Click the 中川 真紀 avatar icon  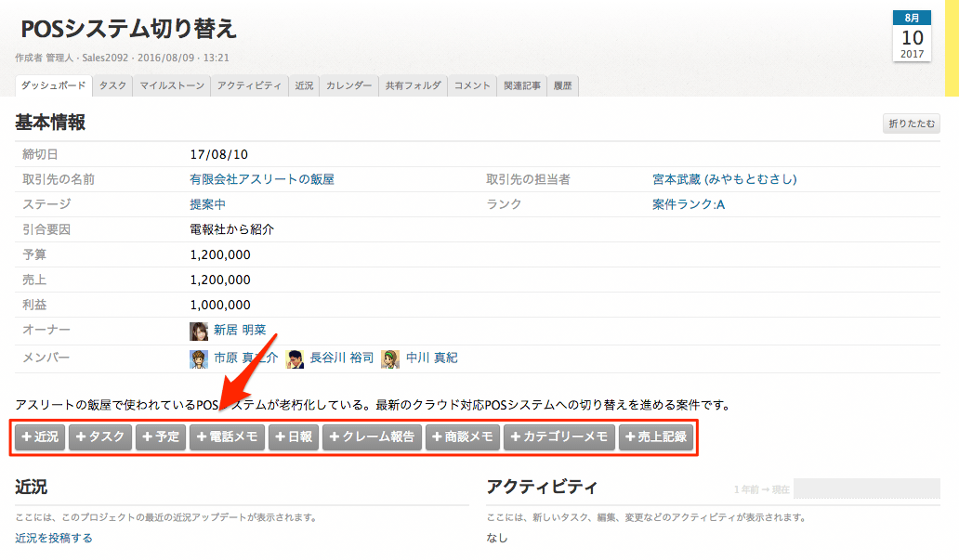coord(391,359)
